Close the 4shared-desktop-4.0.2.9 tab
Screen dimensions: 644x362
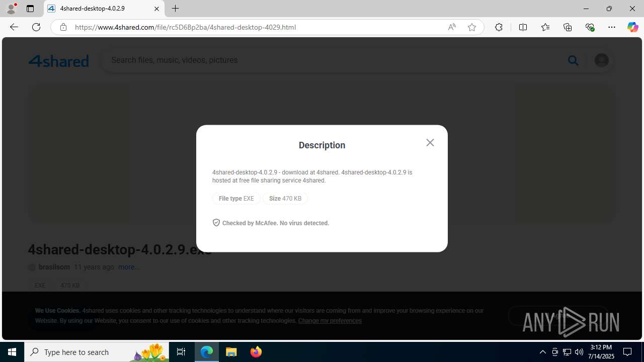156,9
